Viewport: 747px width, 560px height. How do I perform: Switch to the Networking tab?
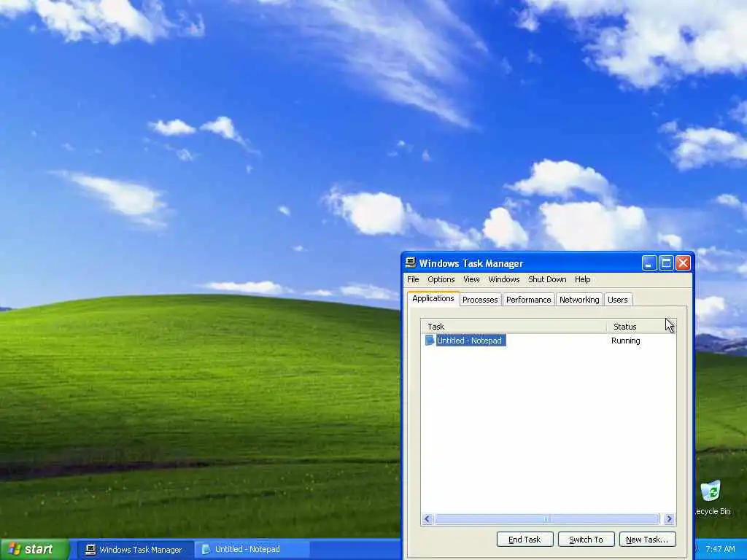(x=579, y=300)
